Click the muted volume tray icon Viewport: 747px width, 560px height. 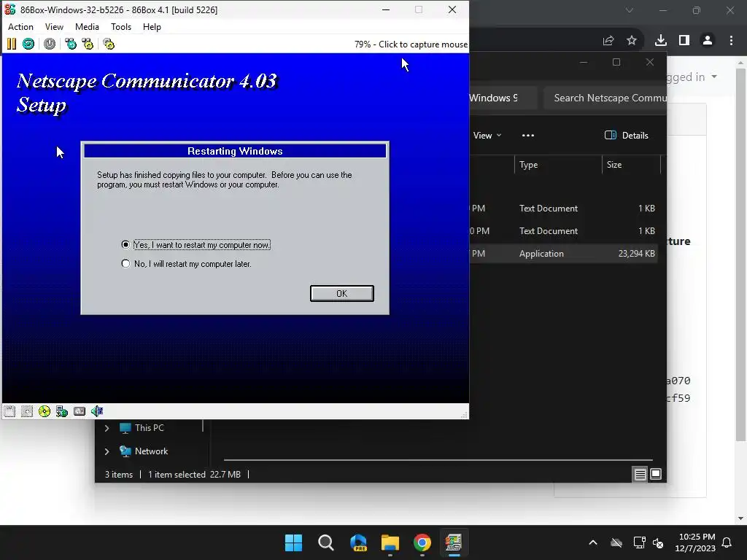click(x=659, y=542)
